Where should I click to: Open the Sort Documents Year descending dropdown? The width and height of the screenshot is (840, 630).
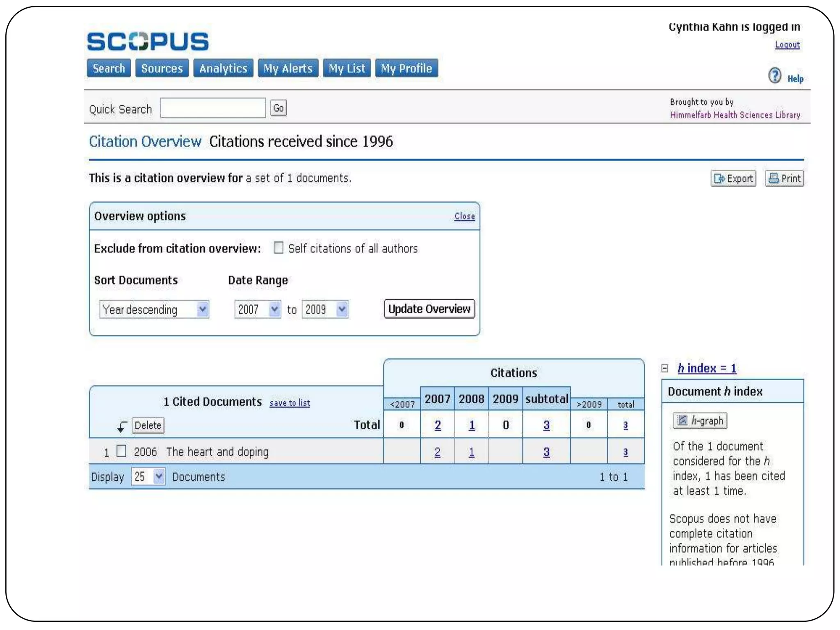point(154,309)
